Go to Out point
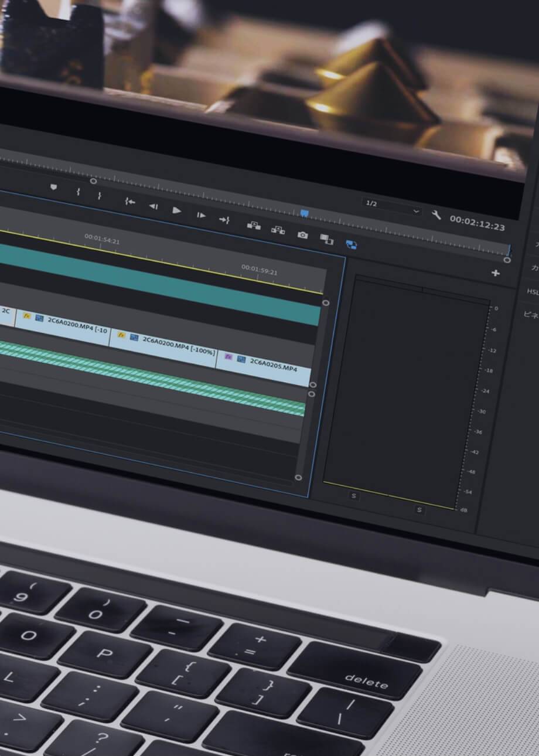The width and height of the screenshot is (539, 756). point(225,220)
